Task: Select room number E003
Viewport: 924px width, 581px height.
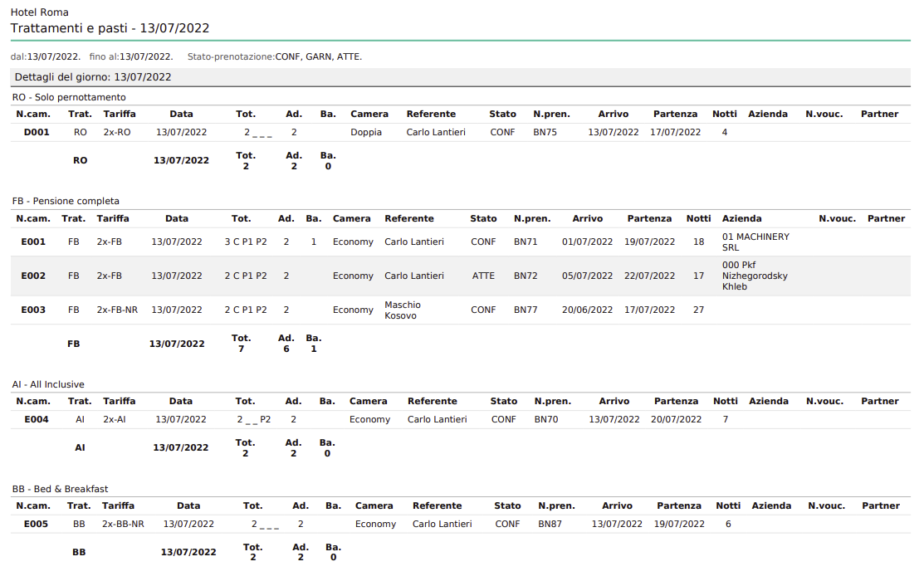Action: (33, 310)
